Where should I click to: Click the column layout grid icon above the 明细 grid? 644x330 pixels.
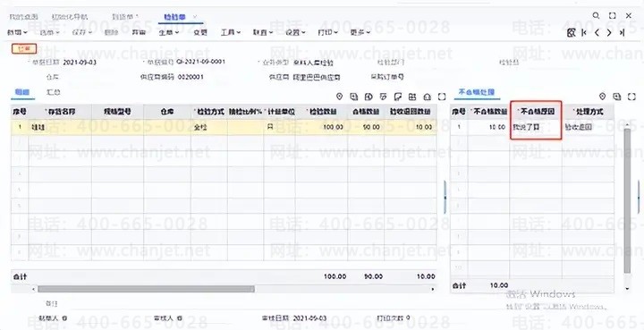click(412, 97)
